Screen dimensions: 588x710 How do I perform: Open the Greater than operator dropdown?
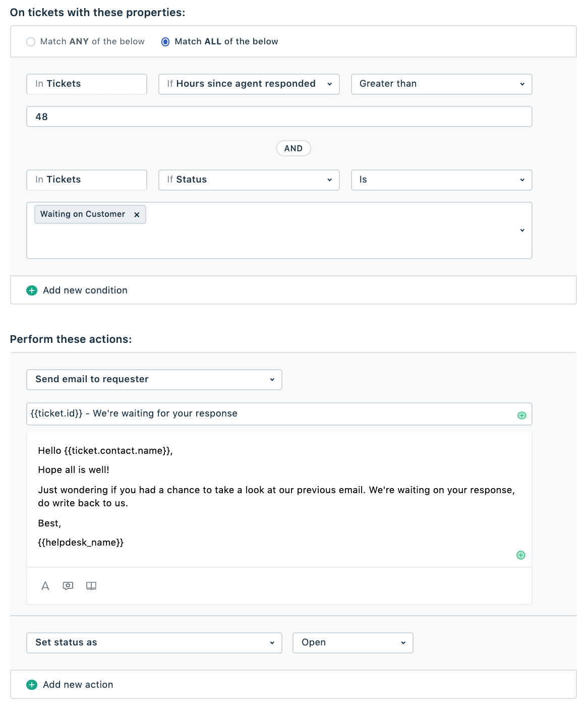441,84
